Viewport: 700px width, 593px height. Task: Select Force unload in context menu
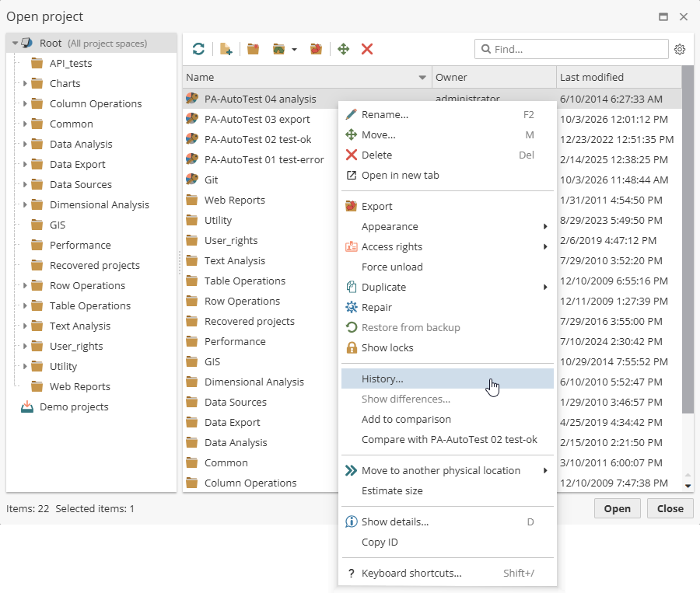(447, 267)
